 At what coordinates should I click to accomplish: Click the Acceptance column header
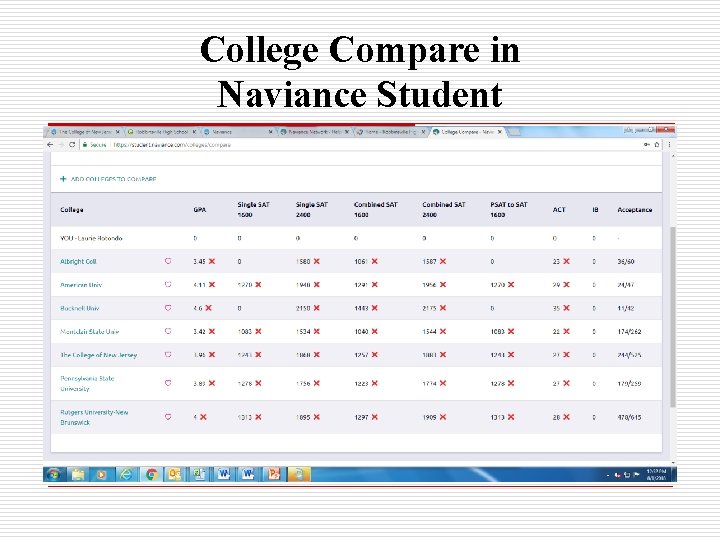click(x=635, y=209)
